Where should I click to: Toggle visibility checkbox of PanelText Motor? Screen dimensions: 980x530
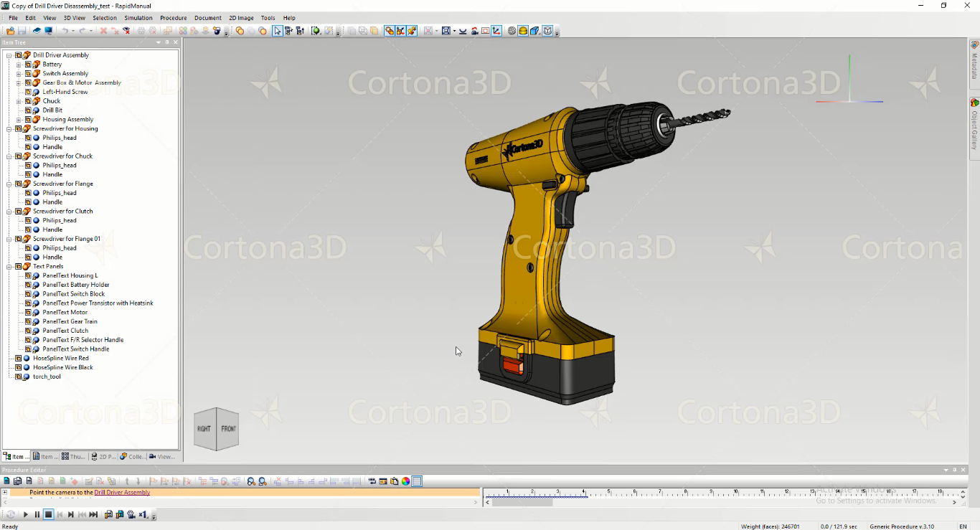[x=28, y=312]
